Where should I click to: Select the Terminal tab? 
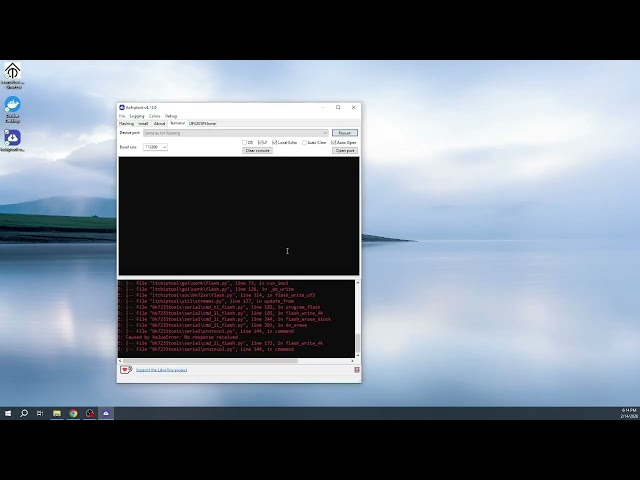click(178, 123)
